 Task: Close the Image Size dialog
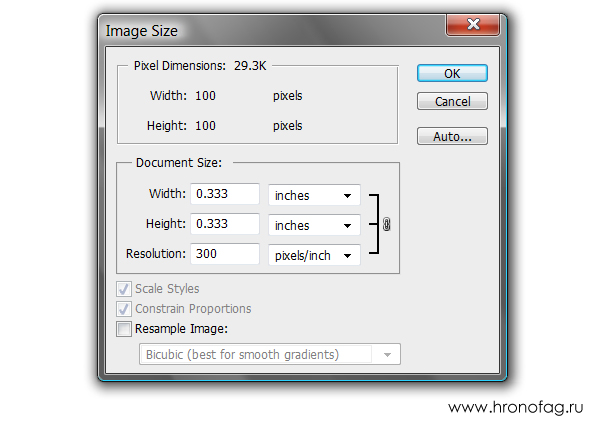point(473,25)
